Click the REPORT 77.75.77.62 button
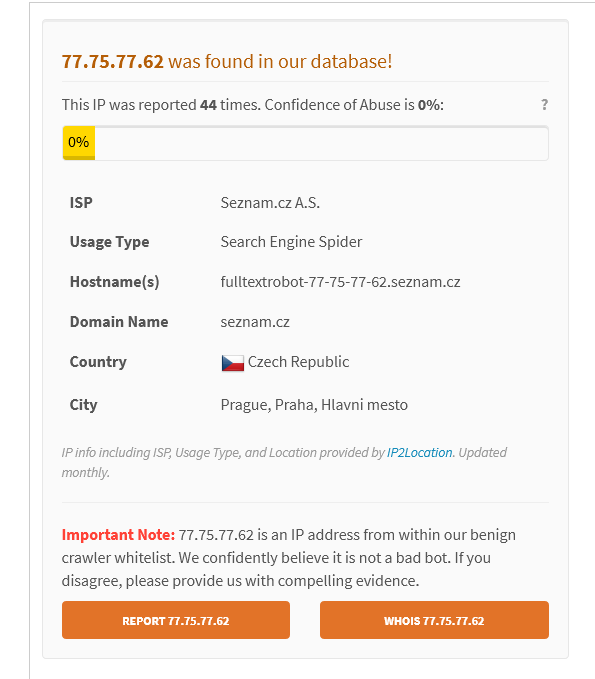Viewport: 595px width, 679px height. [x=176, y=620]
